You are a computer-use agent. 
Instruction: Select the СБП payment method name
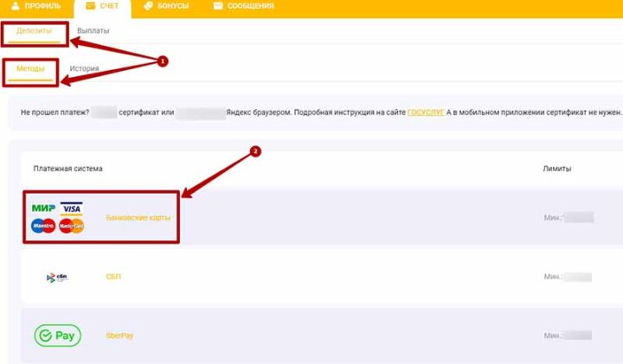113,277
